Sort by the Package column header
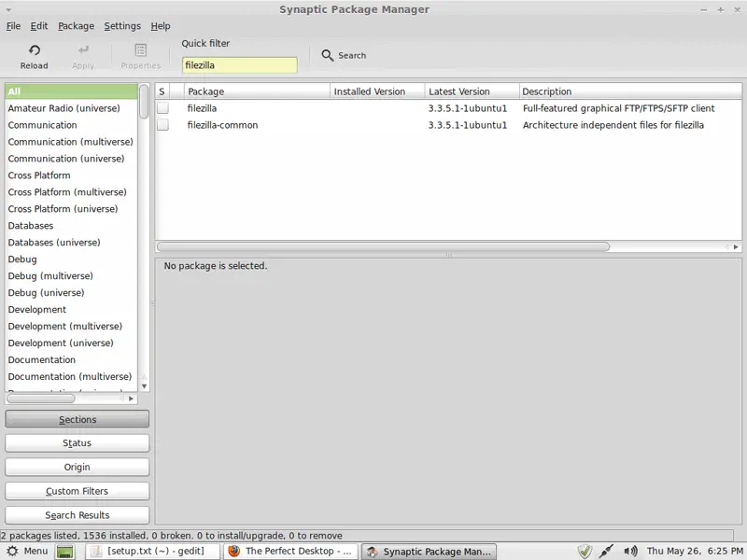 (x=257, y=91)
